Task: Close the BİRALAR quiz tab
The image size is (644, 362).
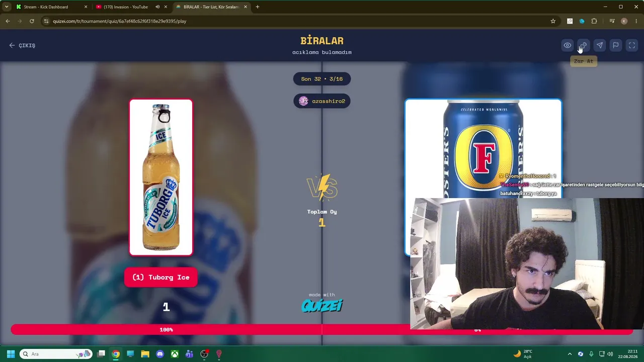Action: tap(246, 7)
